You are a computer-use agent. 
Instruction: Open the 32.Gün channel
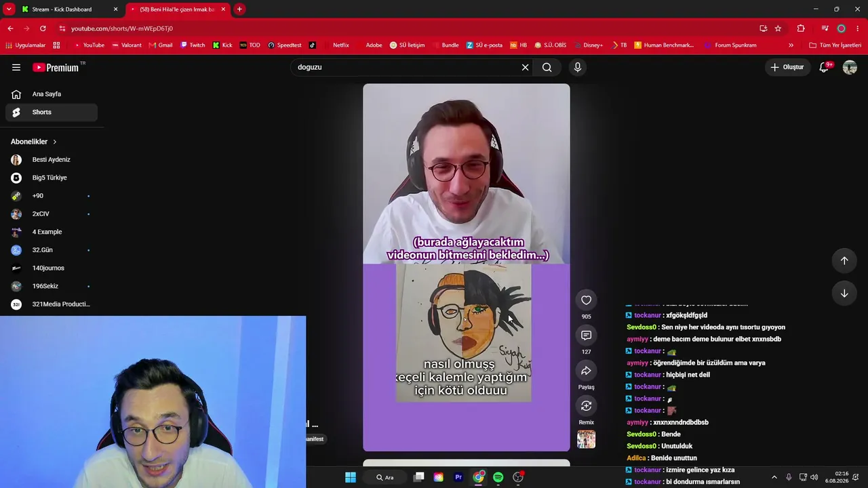[52, 250]
